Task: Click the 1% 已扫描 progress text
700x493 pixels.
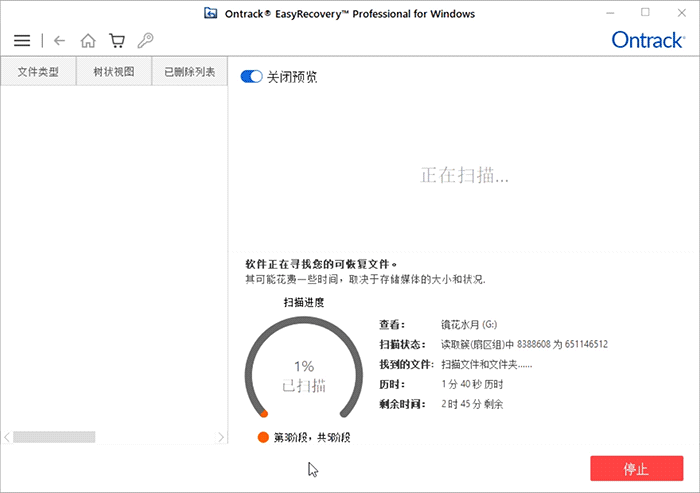Action: (304, 376)
